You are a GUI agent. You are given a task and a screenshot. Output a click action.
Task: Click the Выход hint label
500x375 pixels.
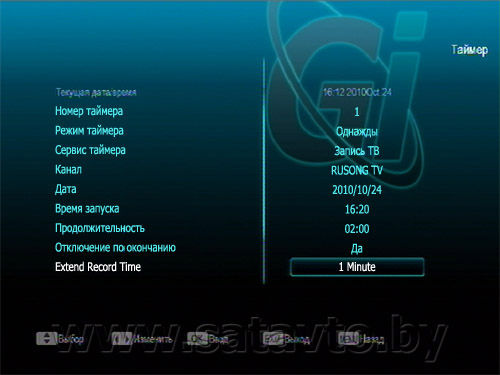tap(297, 339)
